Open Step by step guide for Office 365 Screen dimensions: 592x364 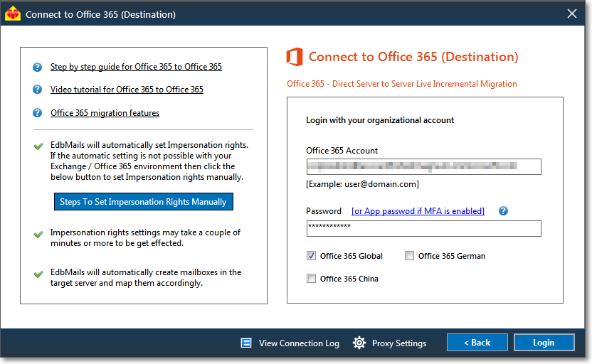136,67
